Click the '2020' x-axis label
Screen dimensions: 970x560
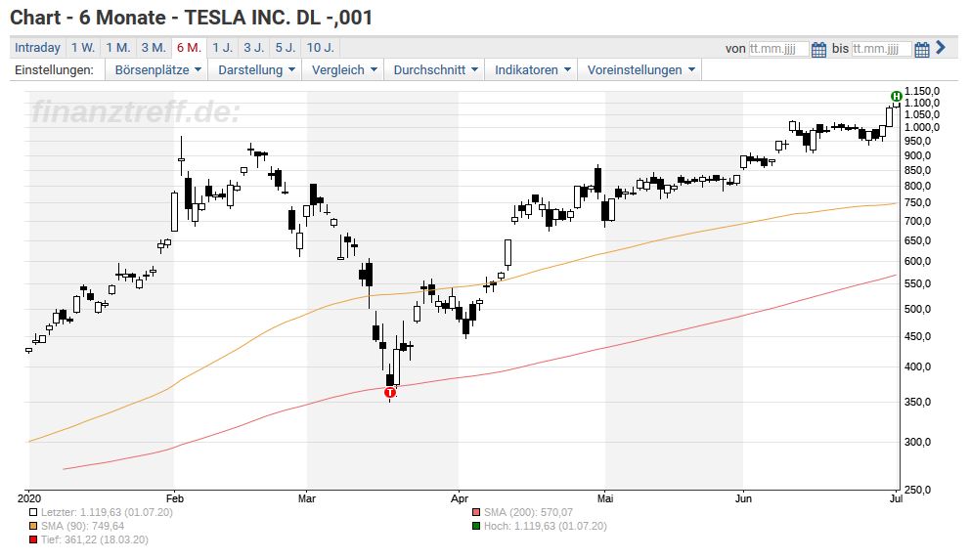pos(29,498)
